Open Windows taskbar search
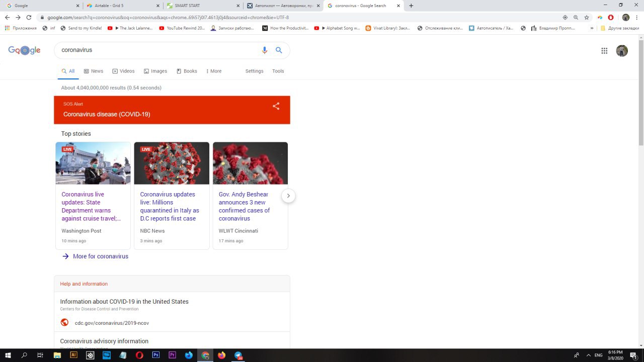 tap(24, 355)
